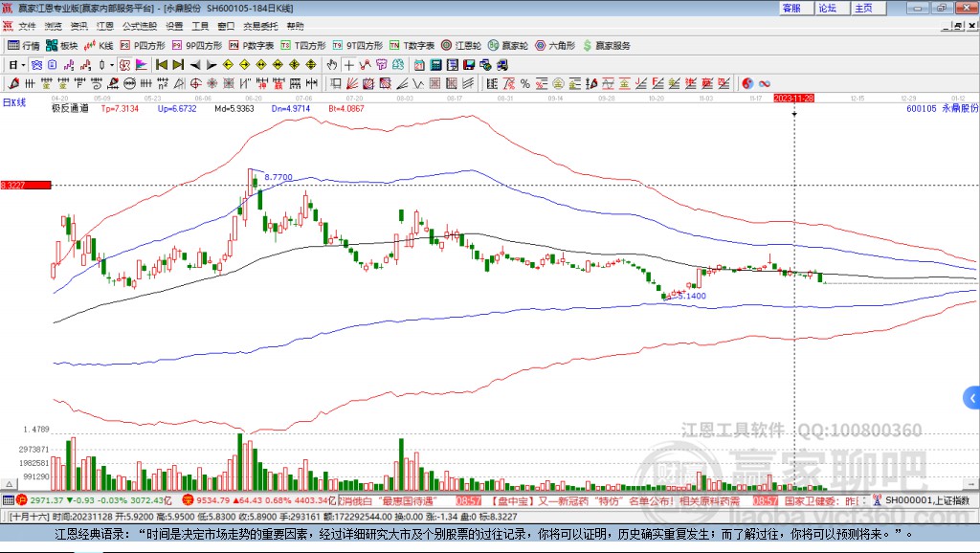Open the 板块 sectors view
The width and height of the screenshot is (980, 553).
(61, 46)
